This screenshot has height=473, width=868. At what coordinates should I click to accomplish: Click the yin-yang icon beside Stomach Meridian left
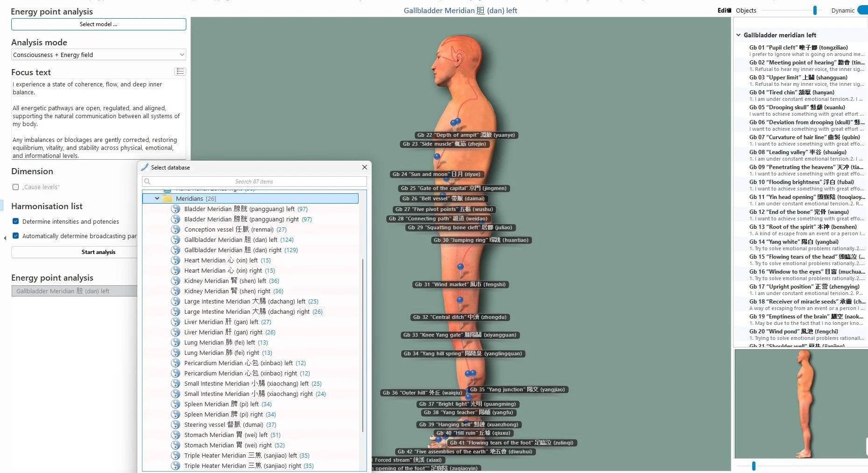(x=176, y=435)
